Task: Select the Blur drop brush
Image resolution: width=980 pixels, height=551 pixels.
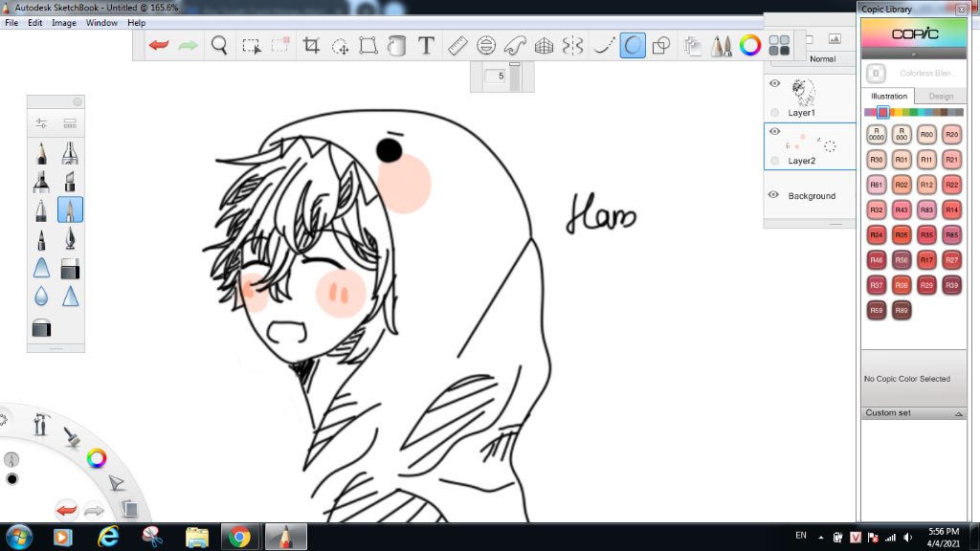Action: [x=41, y=297]
